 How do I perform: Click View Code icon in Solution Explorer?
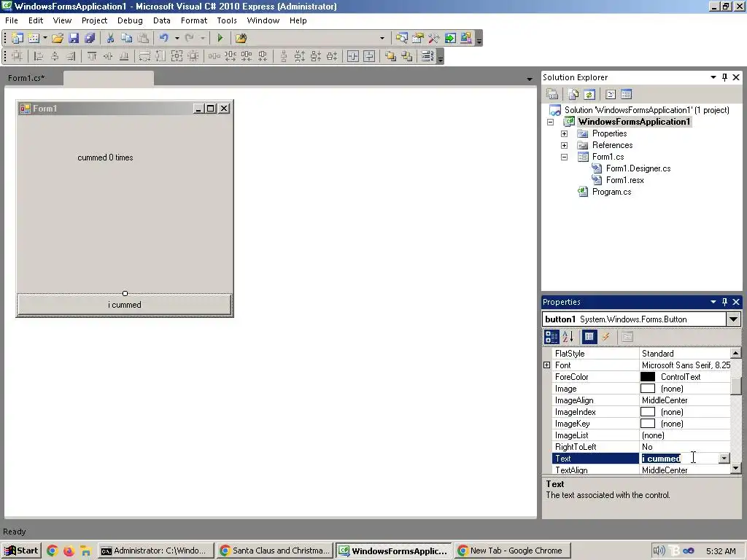click(x=611, y=94)
